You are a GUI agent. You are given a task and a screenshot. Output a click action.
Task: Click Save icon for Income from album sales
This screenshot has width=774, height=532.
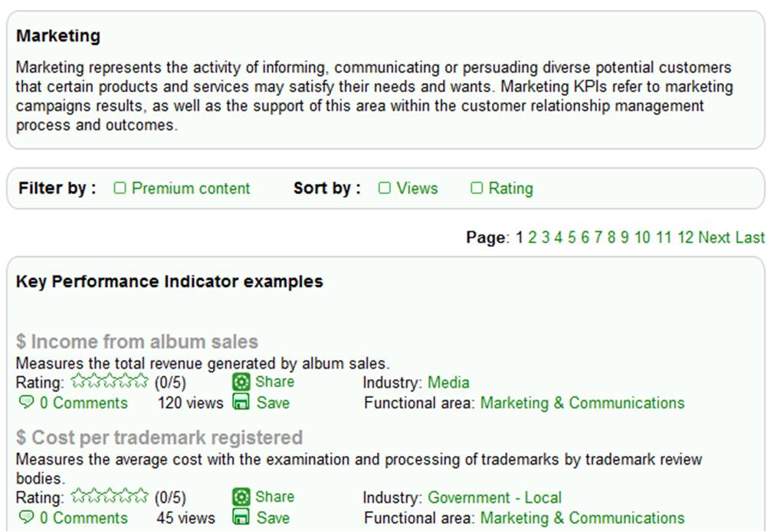pos(241,402)
